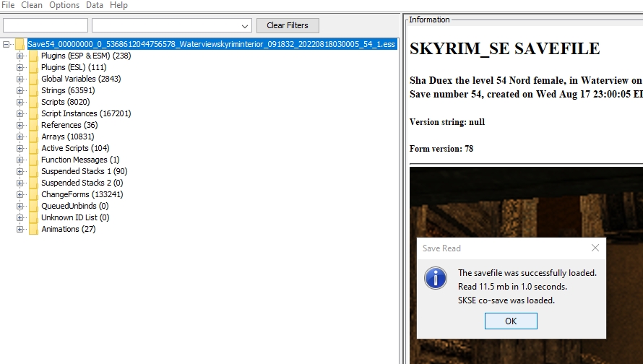
Task: Select Active Scripts (104) row
Action: click(75, 148)
